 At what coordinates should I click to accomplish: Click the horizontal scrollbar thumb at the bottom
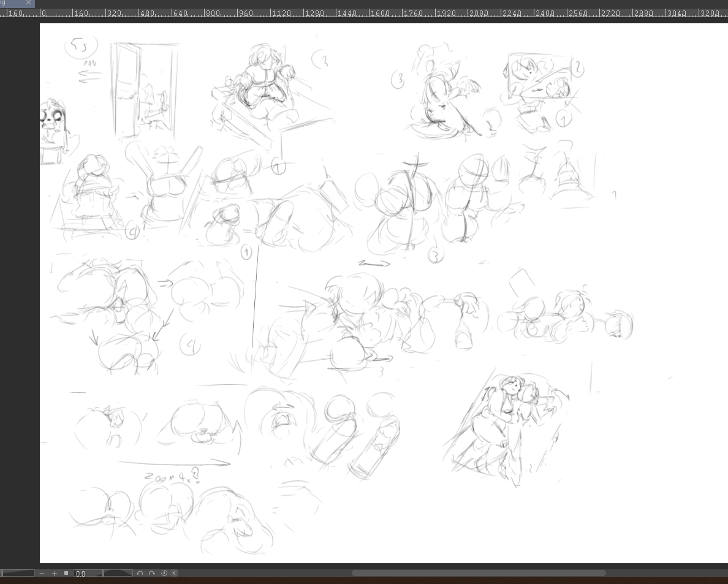point(478,573)
